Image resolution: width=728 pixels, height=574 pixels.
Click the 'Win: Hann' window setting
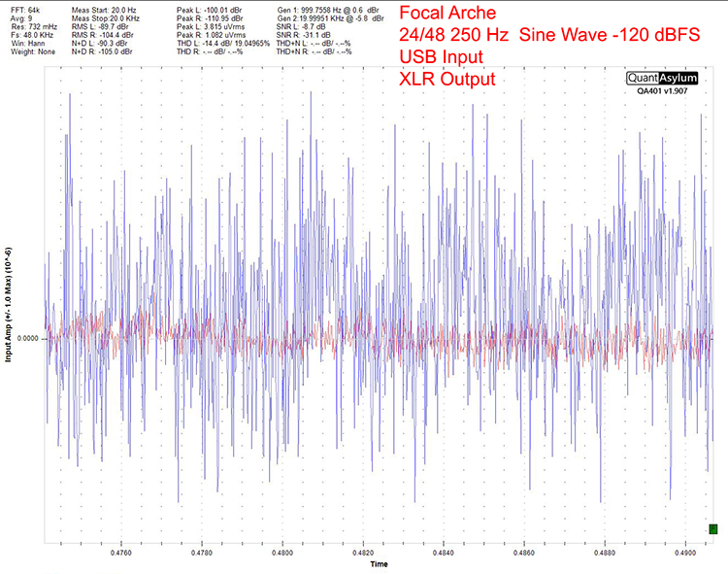(x=24, y=46)
